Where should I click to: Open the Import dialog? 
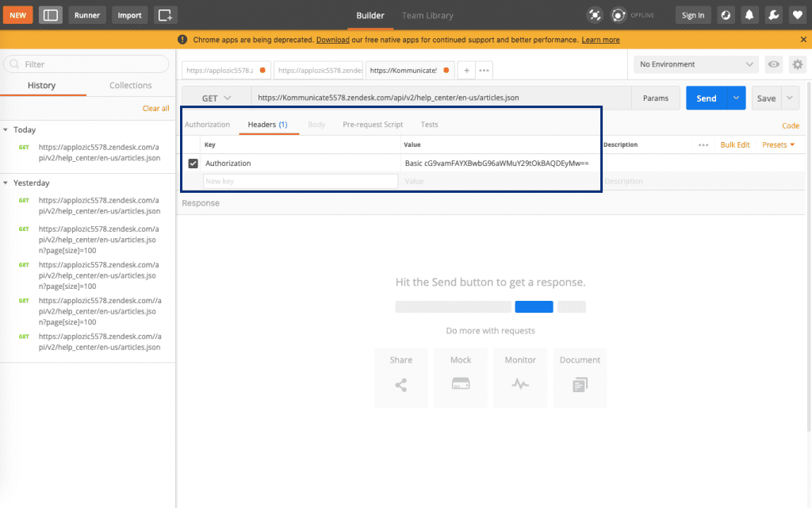click(x=129, y=15)
